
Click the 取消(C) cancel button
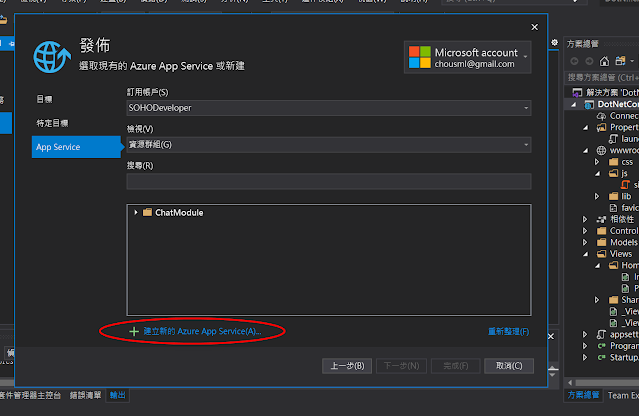(509, 366)
